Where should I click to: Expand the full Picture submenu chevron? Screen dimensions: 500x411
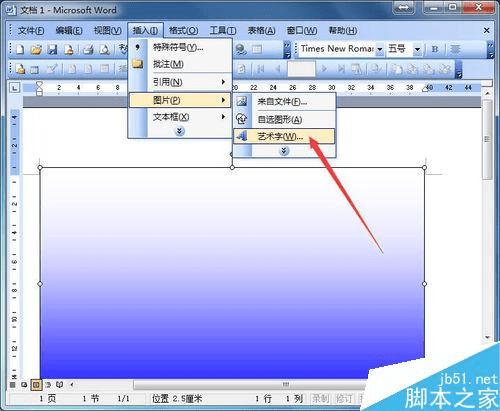(x=284, y=151)
